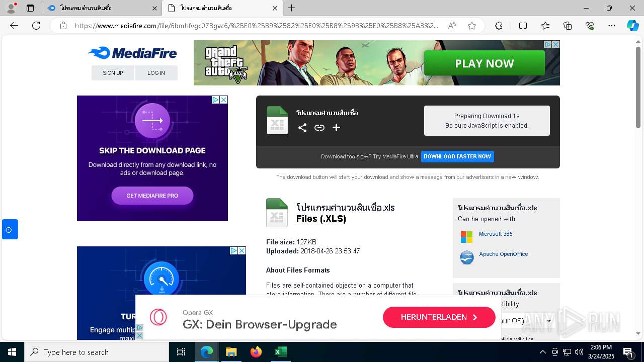
Task: Close the GTA banner ad
Action: click(555, 45)
